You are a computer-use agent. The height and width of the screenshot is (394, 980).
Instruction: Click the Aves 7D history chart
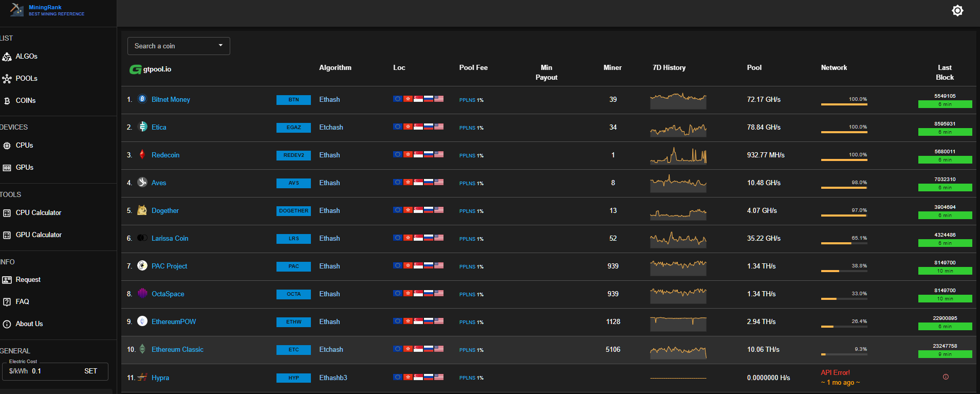(x=678, y=183)
